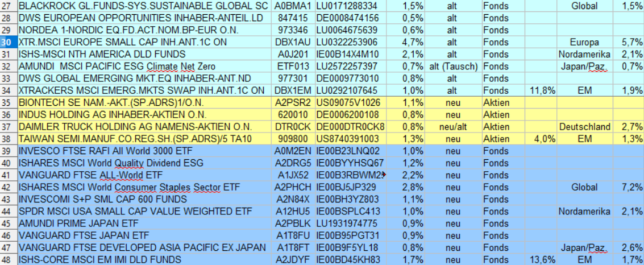Select ISIN cell IE00B14X4M10
This screenshot has height=265, width=644.
pos(351,54)
